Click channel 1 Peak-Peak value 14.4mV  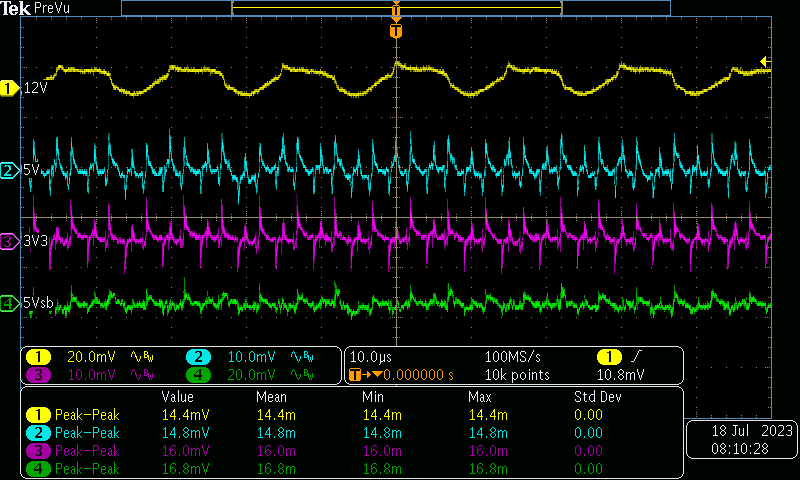(x=186, y=415)
